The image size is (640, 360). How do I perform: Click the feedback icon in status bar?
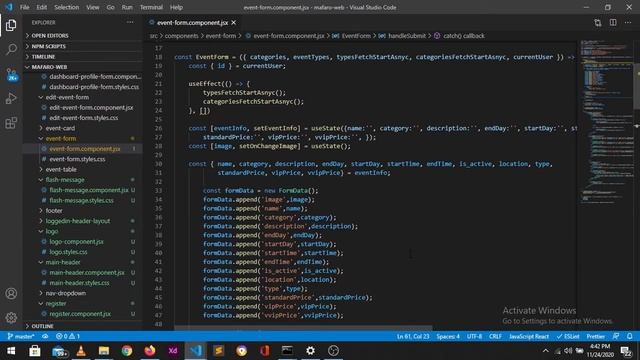tap(616, 336)
